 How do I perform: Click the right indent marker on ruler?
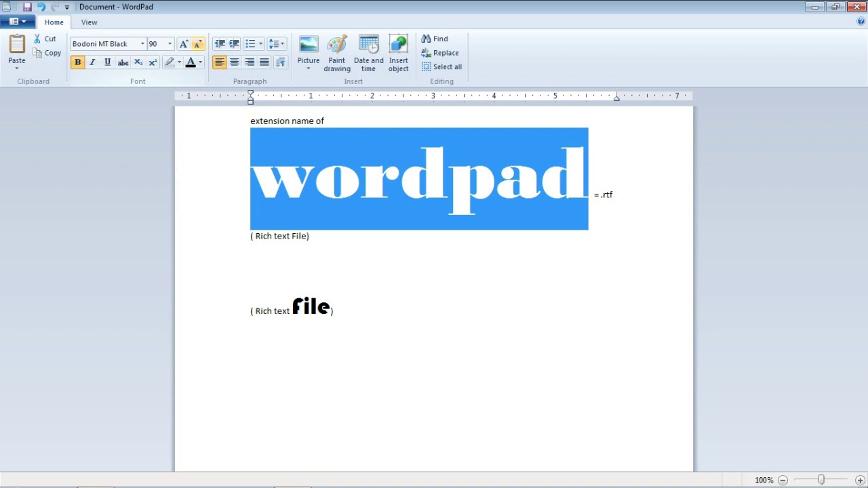[x=616, y=98]
